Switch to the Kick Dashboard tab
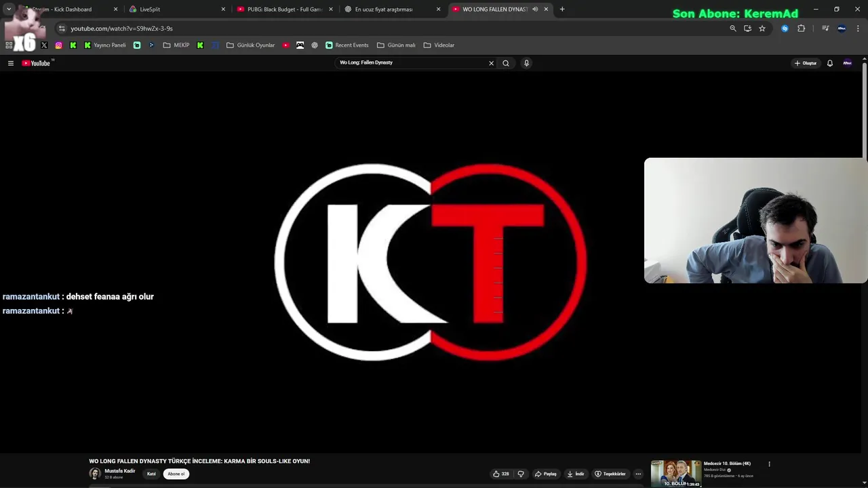Image resolution: width=868 pixels, height=488 pixels. tap(68, 9)
